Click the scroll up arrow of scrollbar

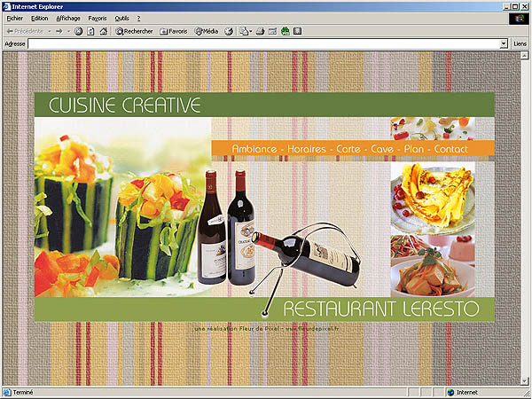pos(525,55)
